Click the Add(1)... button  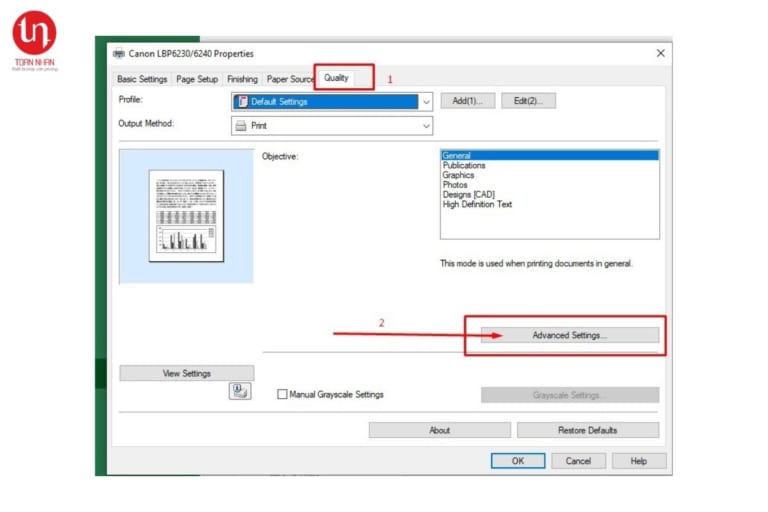[467, 101]
